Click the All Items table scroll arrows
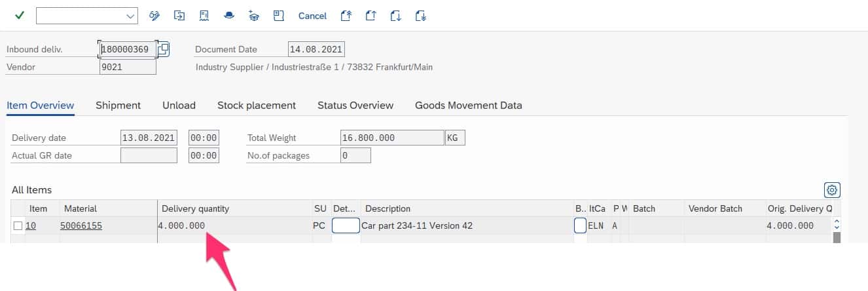 click(836, 225)
